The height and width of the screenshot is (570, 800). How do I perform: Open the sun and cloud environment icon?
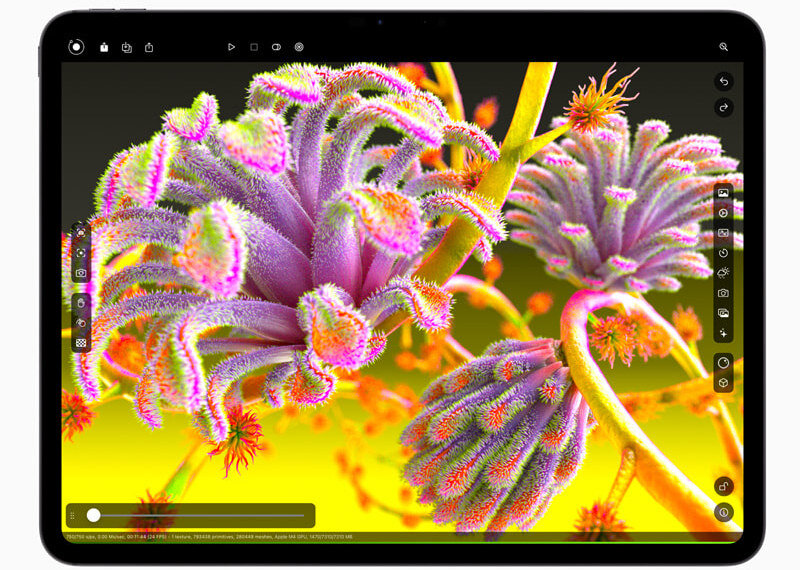click(723, 273)
